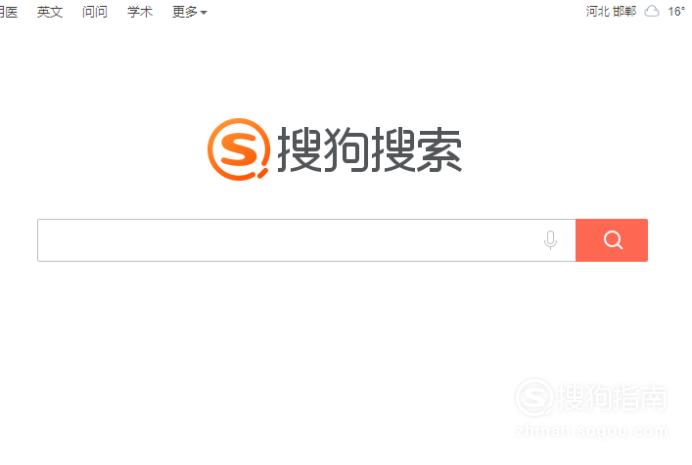Open the 英文 search category
692x465 pixels.
[50, 12]
